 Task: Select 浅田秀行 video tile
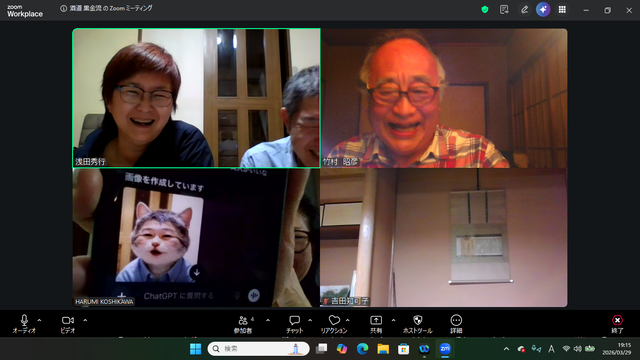pos(196,98)
